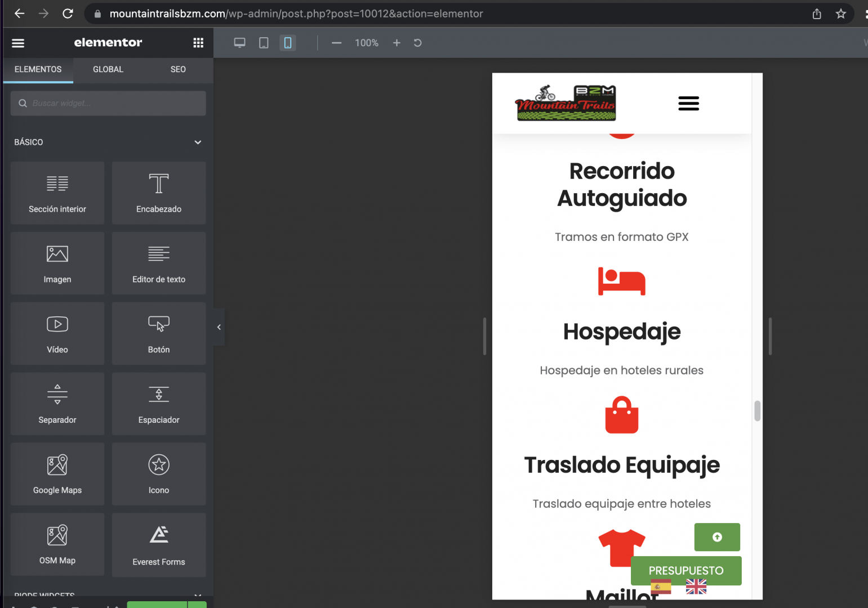Select mobile preview mode

tap(288, 43)
